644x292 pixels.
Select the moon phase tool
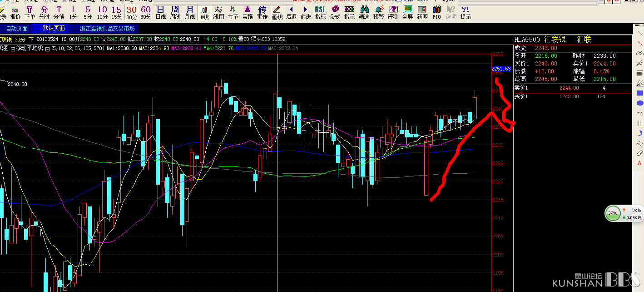tap(640, 133)
